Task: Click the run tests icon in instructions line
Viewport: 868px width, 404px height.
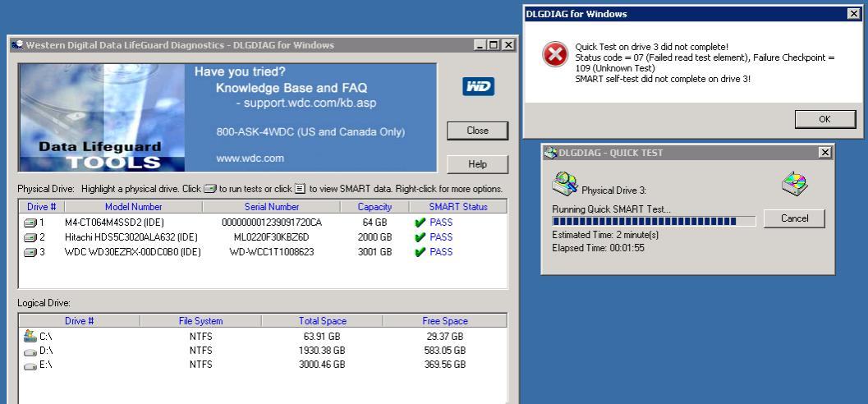Action: pyautogui.click(x=209, y=189)
